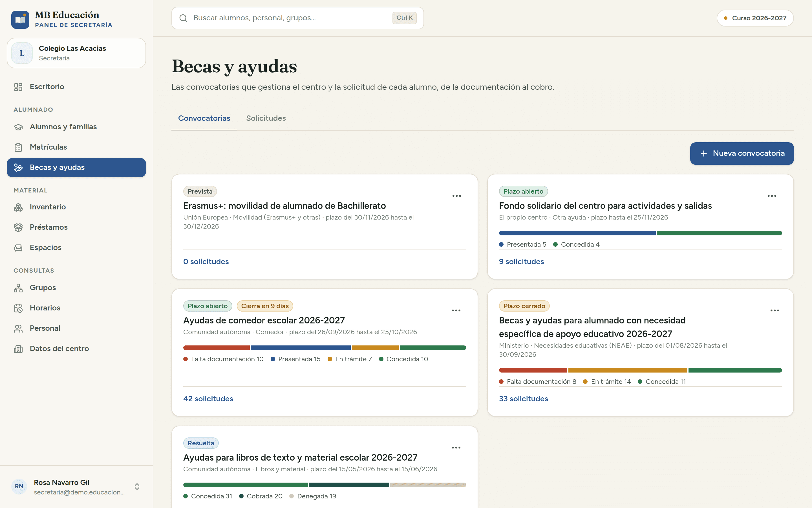Open the 0 solicitudes link
Screen dimensions: 812x508
(x=206, y=262)
